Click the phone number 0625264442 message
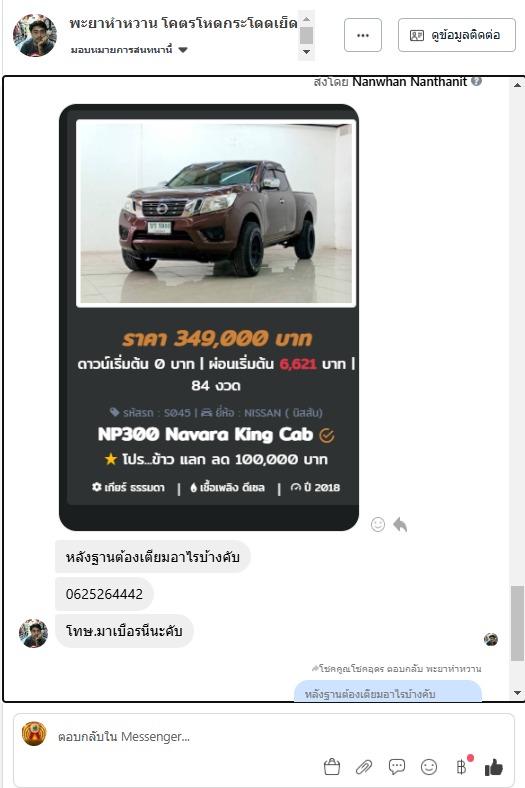Screen dimensions: 525x788 pos(104,594)
